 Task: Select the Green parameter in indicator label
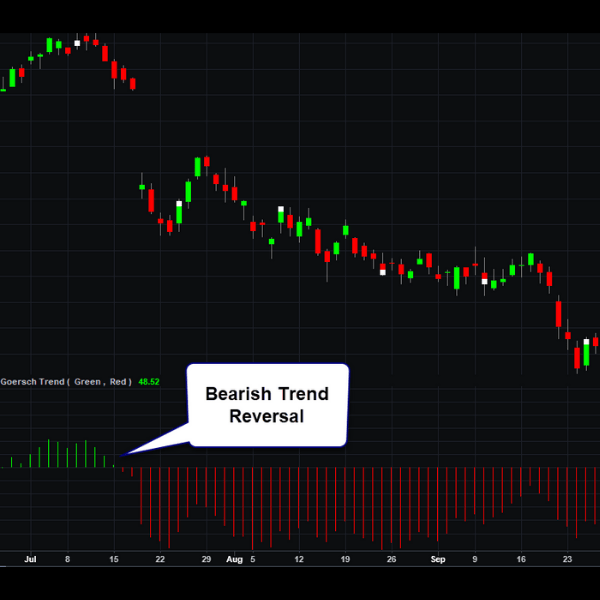(87, 382)
